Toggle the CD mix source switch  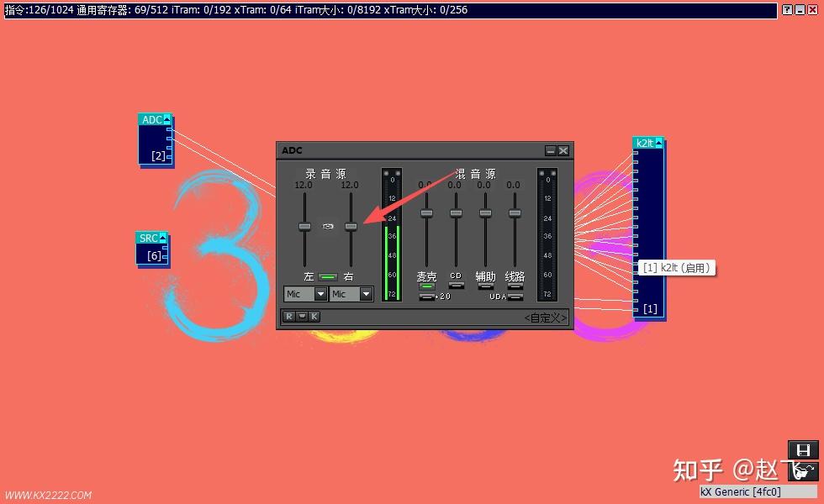click(456, 285)
